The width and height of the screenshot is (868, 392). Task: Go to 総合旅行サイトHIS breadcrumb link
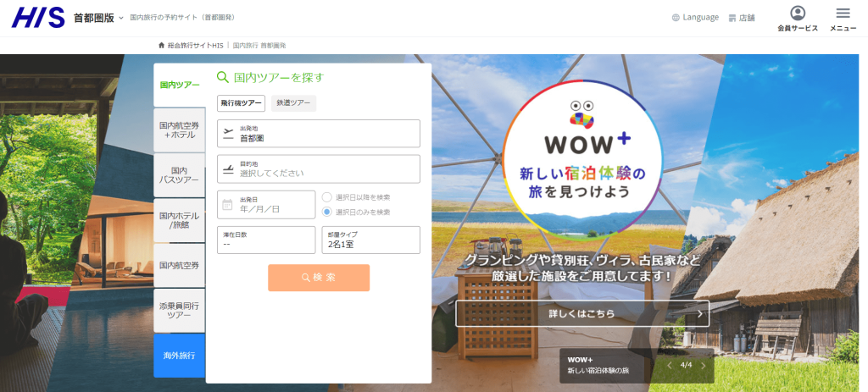(196, 46)
